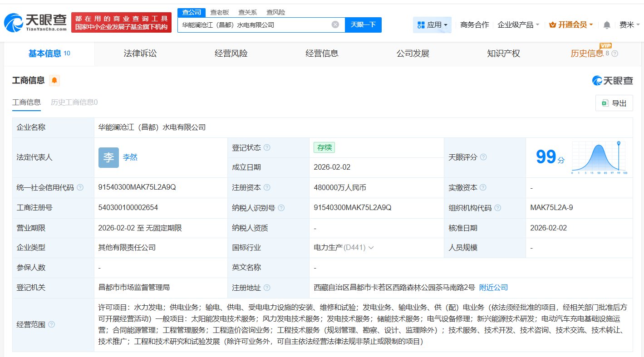The height and width of the screenshot is (357, 644).
Task: Click help icon beside 天眼评分
Action: tap(483, 157)
